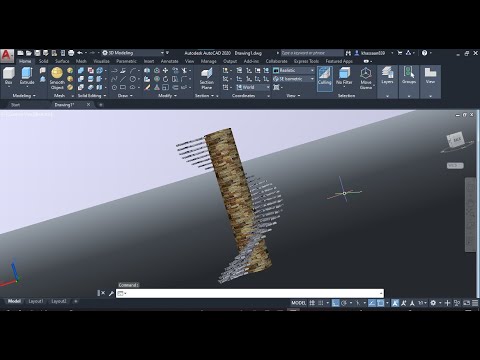Open the SE Isometric view dropdown
480x360 pixels.
293,79
